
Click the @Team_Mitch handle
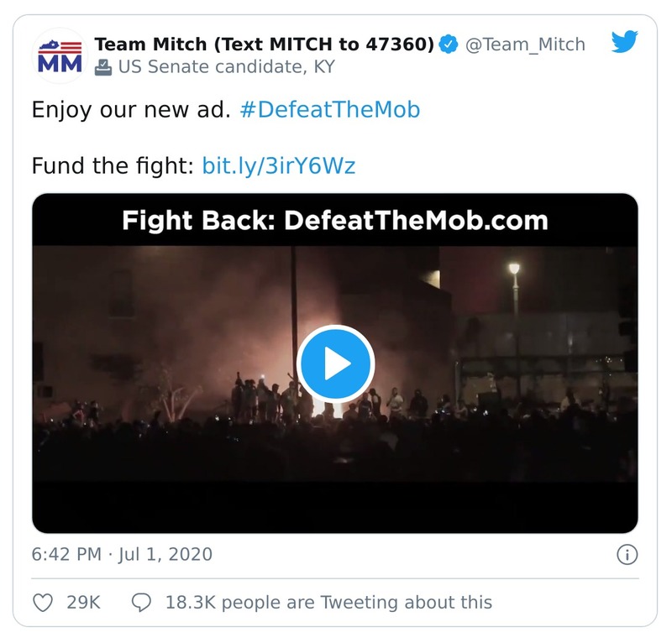[525, 44]
